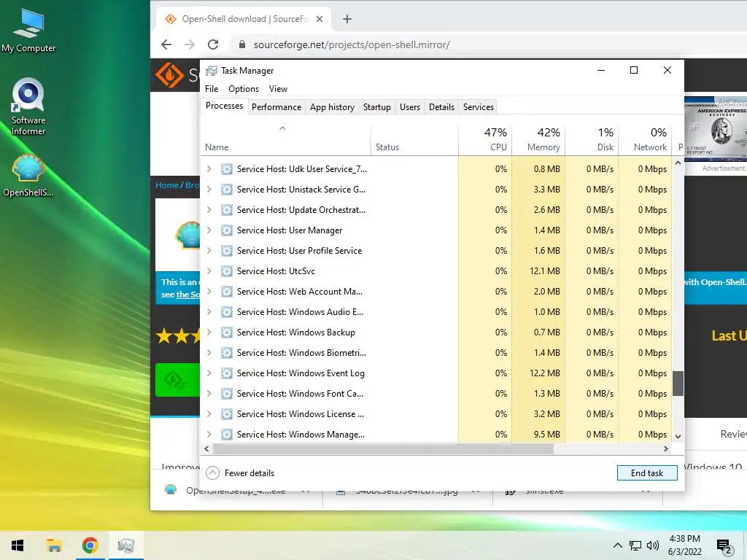The height and width of the screenshot is (560, 747).
Task: Expand Service Host: User Profile Service
Action: tap(209, 251)
